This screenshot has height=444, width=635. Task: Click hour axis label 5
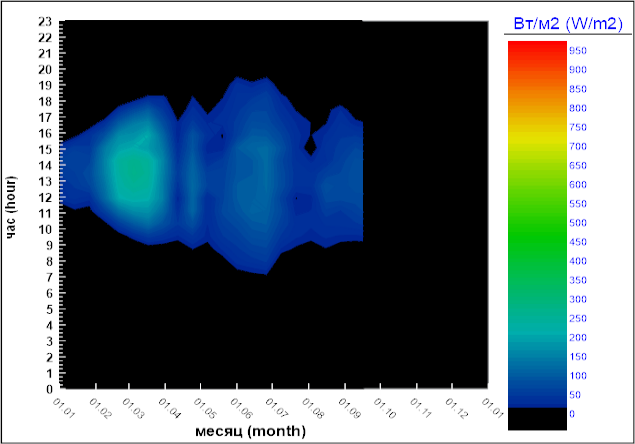click(x=49, y=310)
